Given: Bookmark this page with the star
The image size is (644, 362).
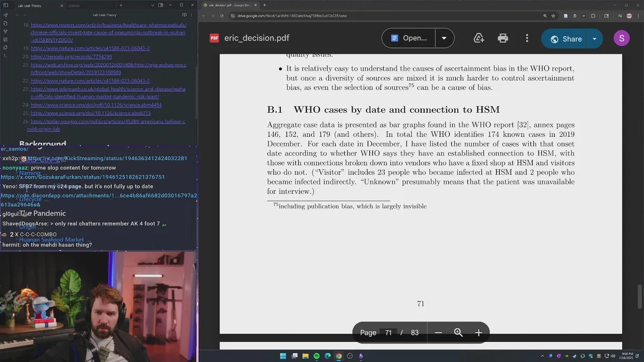Looking at the screenshot, I should click(553, 16).
